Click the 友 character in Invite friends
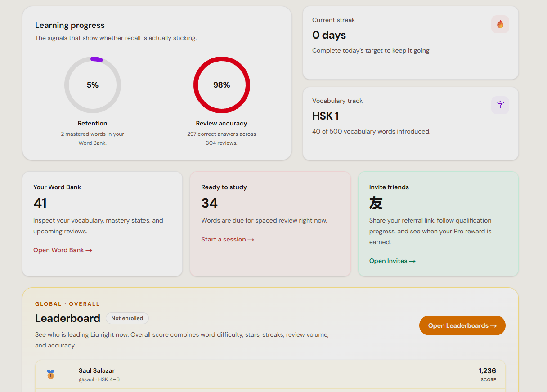Screen dimensions: 547x392 [x=376, y=203]
